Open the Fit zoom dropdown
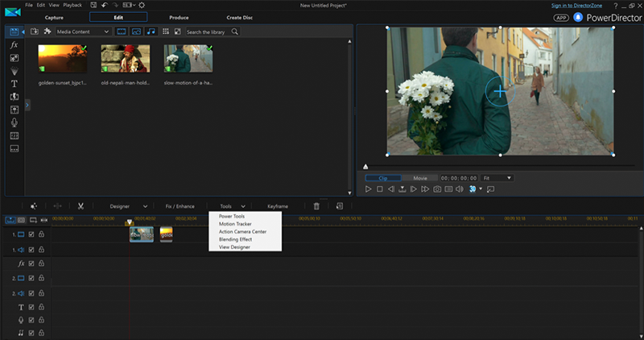The width and height of the screenshot is (644, 340). 497,177
